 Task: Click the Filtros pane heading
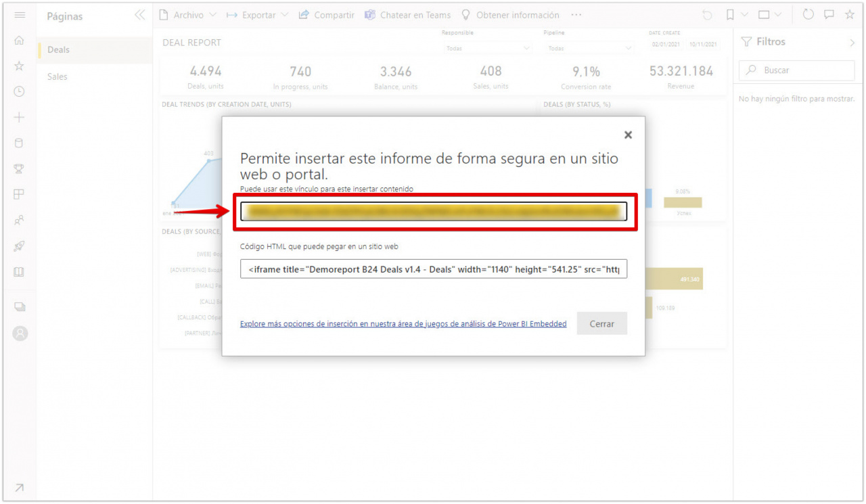pyautogui.click(x=771, y=42)
